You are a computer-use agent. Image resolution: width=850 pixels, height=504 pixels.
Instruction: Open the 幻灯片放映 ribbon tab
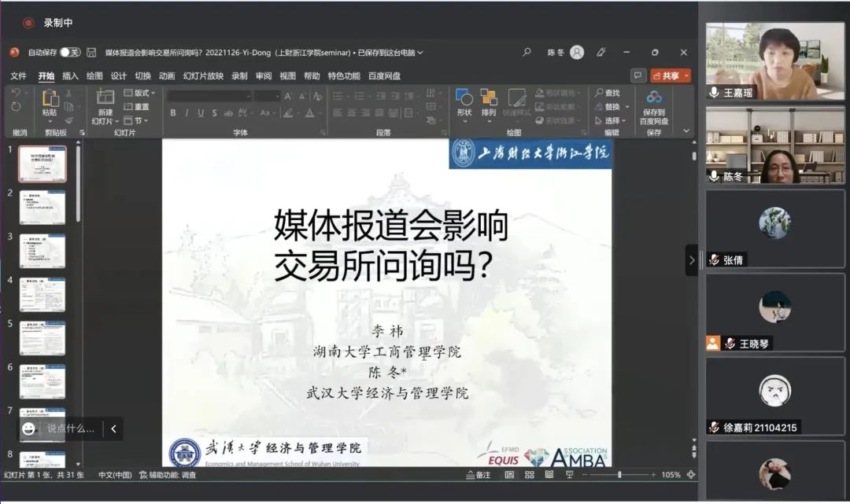point(203,76)
